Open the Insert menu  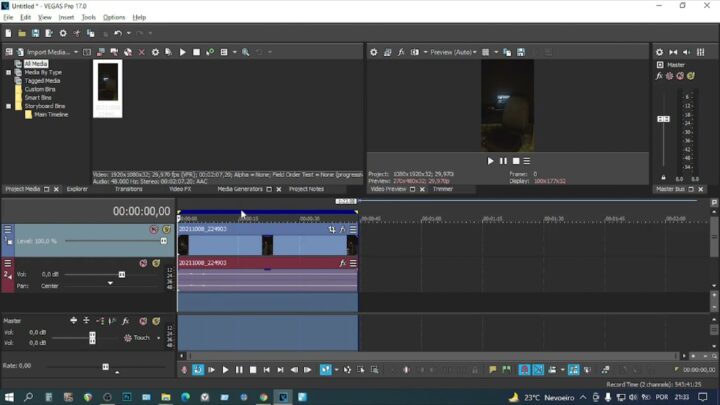[66, 17]
